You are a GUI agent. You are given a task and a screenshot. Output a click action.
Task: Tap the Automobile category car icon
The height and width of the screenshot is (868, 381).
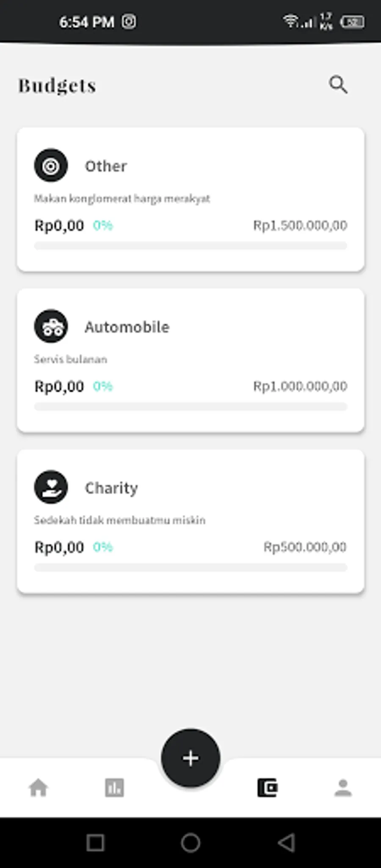pyautogui.click(x=51, y=326)
